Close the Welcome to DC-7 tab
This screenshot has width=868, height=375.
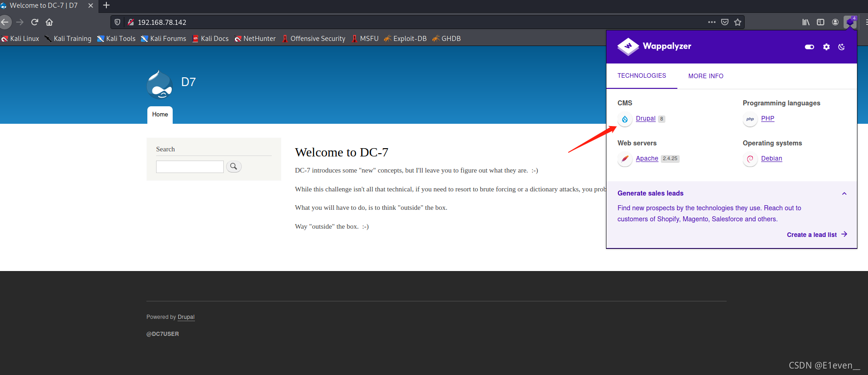tap(91, 6)
